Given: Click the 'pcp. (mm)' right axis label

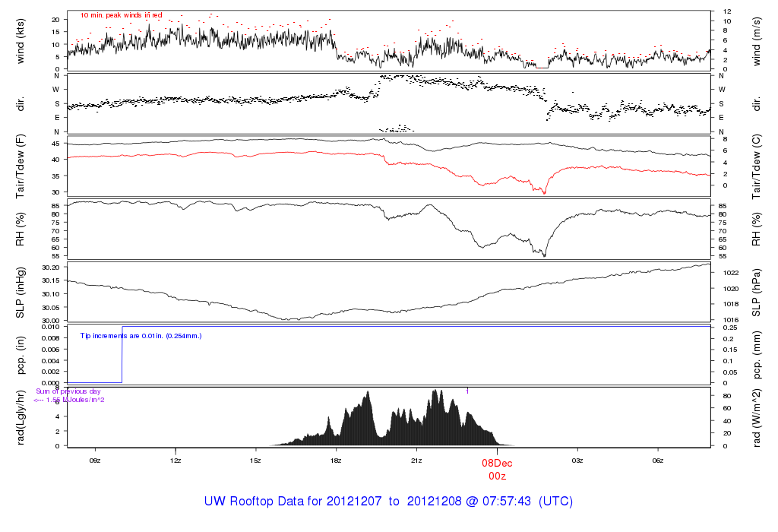Looking at the screenshot, I should coord(755,354).
